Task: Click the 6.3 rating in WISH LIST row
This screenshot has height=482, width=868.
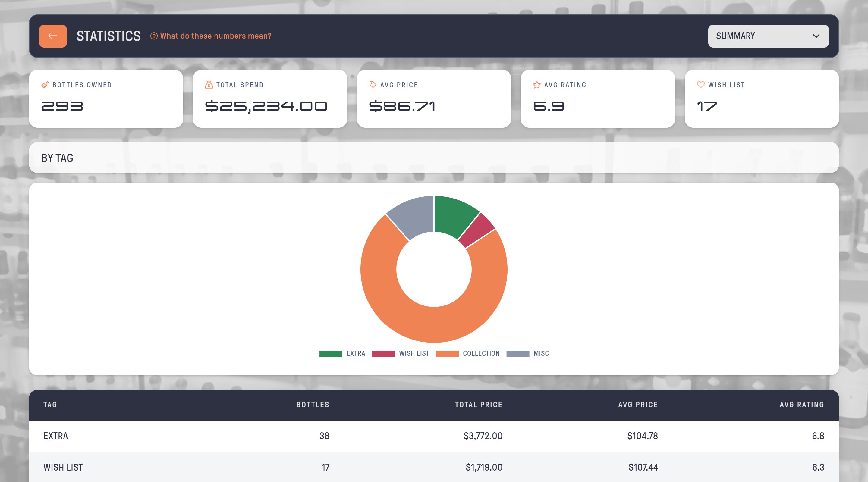Action: 818,468
